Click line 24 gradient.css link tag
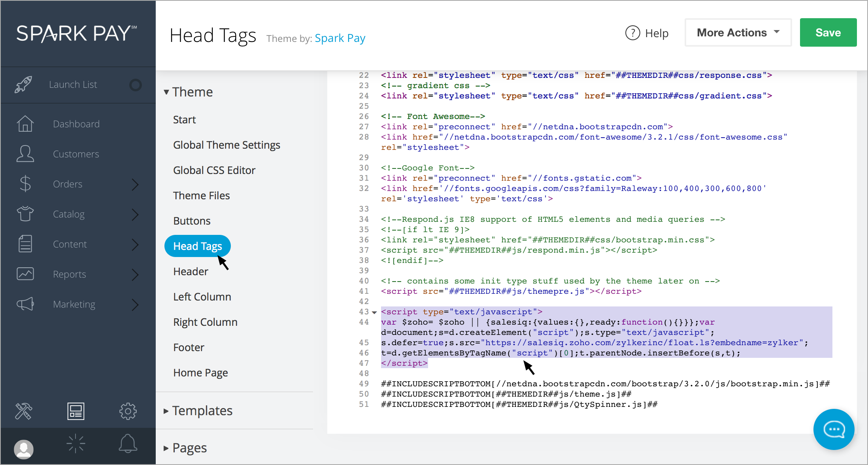Viewport: 868px width, 465px height. click(576, 96)
